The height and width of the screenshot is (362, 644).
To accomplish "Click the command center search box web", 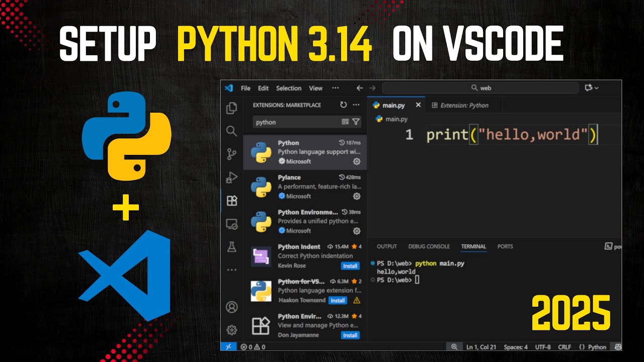I will coord(480,88).
